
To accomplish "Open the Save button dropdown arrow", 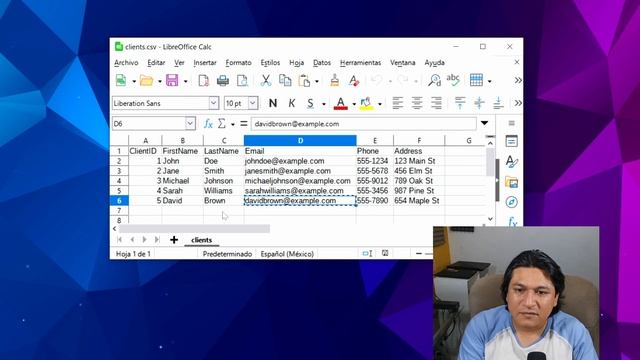I will point(185,81).
